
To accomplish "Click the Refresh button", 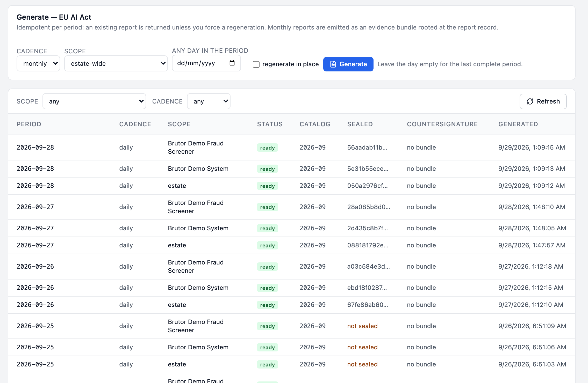I will pyautogui.click(x=543, y=101).
